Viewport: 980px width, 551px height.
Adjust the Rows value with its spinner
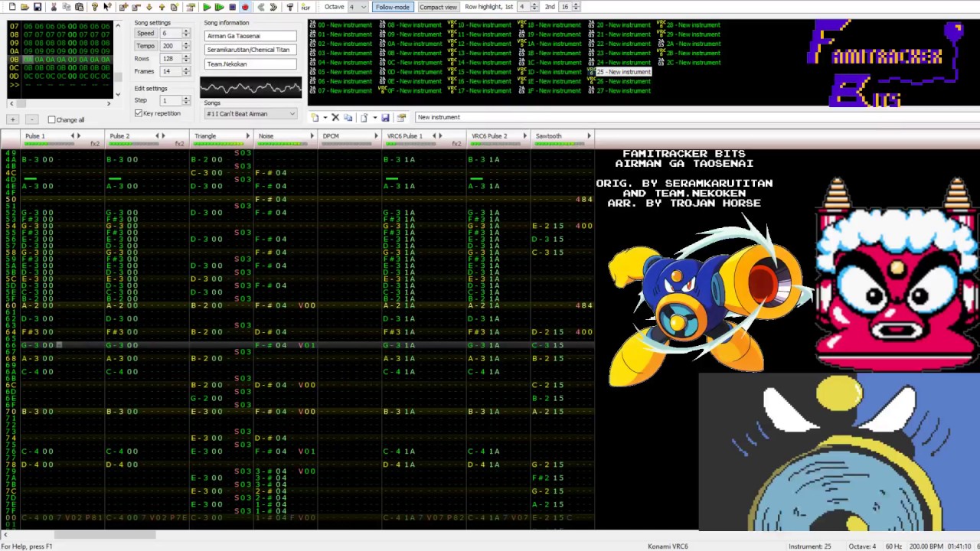pos(185,59)
